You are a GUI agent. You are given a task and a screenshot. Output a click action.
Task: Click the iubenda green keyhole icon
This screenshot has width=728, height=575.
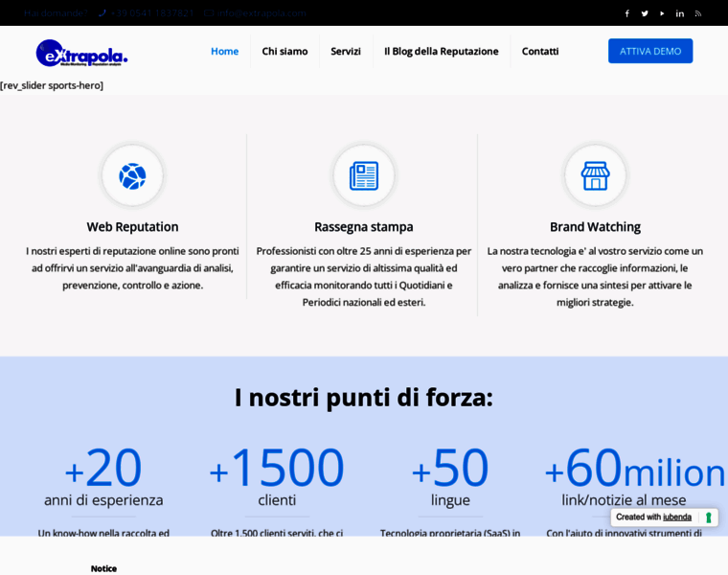click(x=709, y=517)
